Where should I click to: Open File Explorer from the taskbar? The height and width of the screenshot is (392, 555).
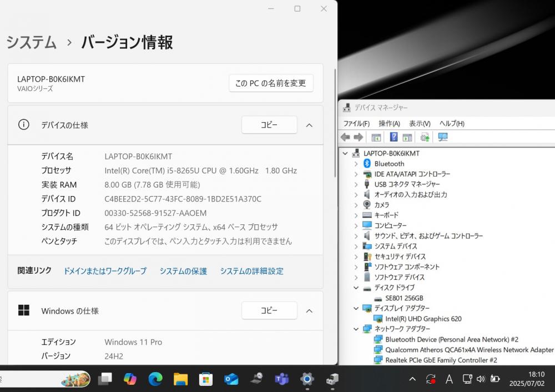pyautogui.click(x=180, y=379)
